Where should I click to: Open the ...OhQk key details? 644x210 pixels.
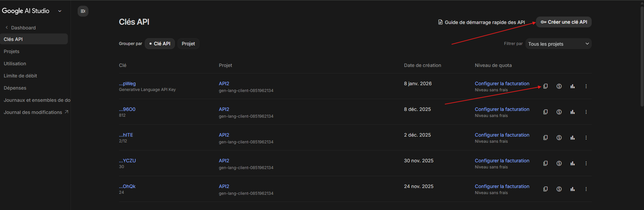pos(127,186)
